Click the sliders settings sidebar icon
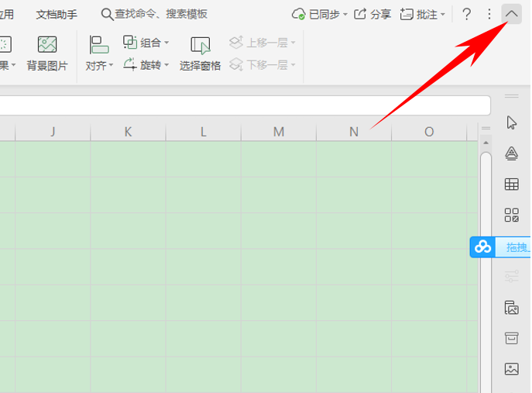 [x=511, y=276]
